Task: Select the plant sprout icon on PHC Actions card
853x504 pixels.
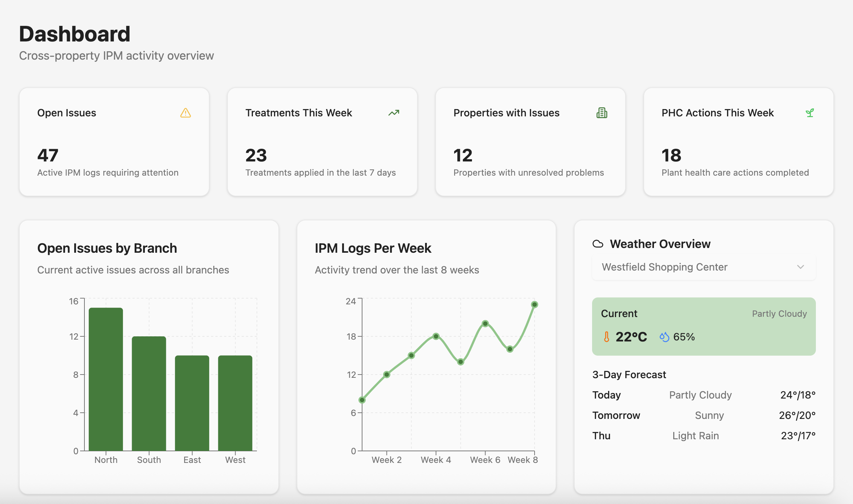Action: pos(809,113)
